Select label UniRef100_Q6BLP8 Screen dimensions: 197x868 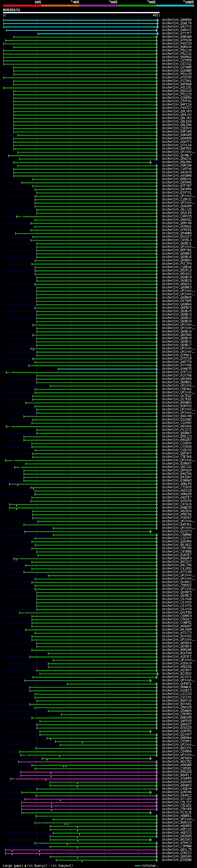click(177, 484)
